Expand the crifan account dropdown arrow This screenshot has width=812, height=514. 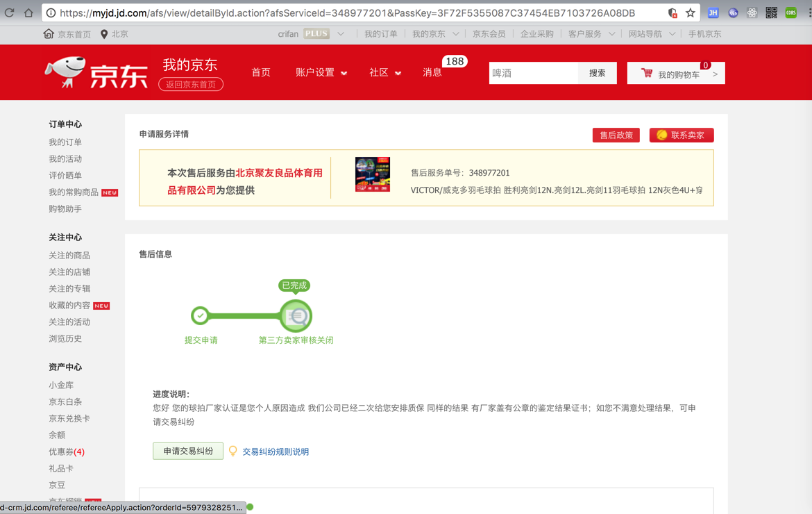point(341,33)
